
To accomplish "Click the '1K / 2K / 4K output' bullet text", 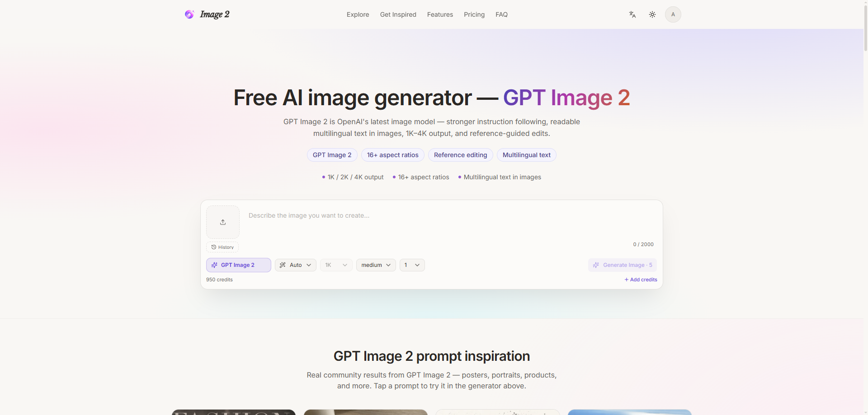I will 355,177.
